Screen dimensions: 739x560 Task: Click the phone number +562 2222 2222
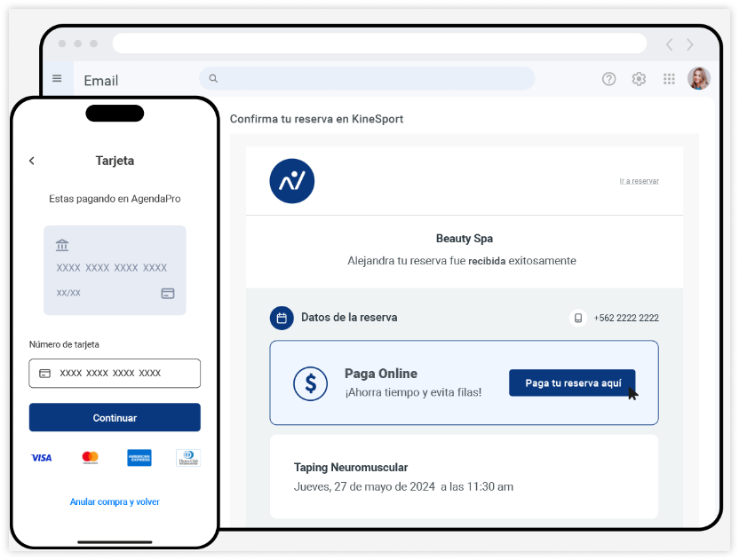point(626,318)
